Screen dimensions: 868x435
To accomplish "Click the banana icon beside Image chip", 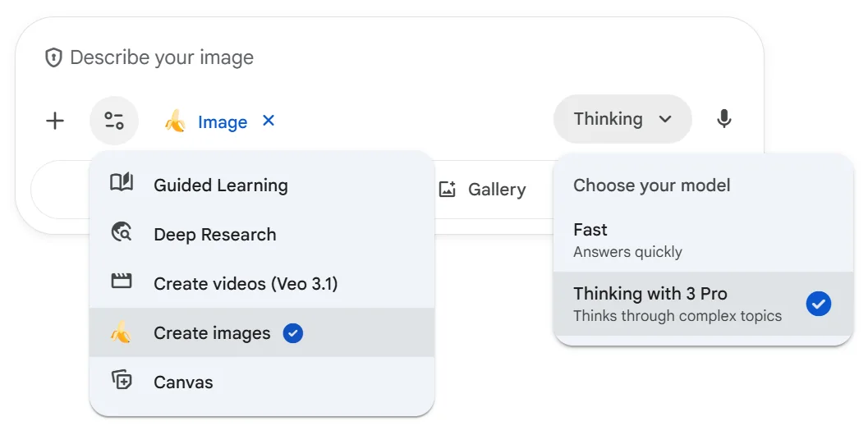I will 176,121.
